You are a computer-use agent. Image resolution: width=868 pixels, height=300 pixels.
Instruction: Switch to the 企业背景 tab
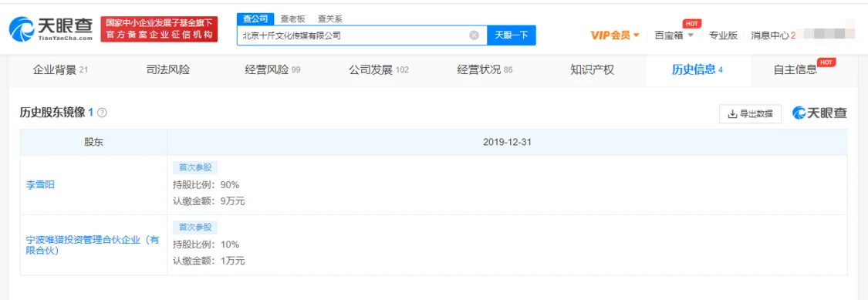point(60,70)
